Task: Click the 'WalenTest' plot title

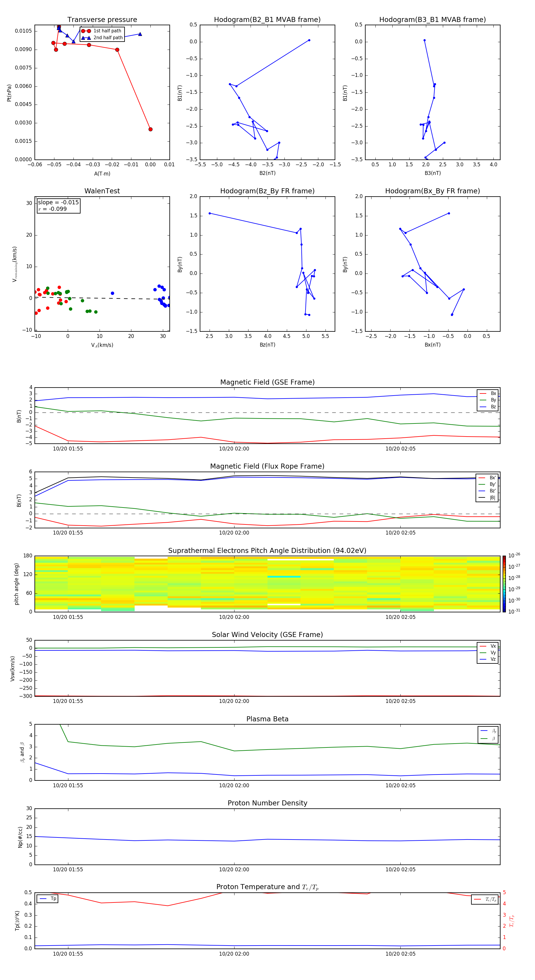Action: tap(102, 191)
